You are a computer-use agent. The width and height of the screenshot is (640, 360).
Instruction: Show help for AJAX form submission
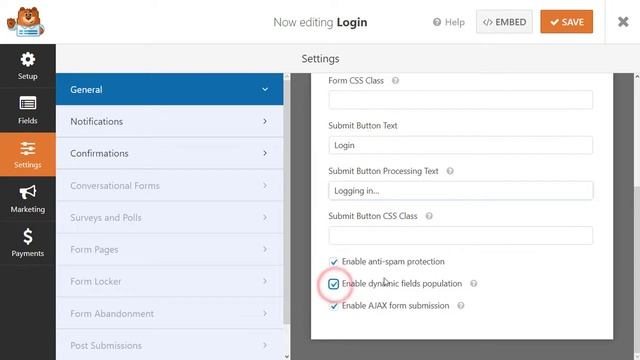[x=460, y=305]
